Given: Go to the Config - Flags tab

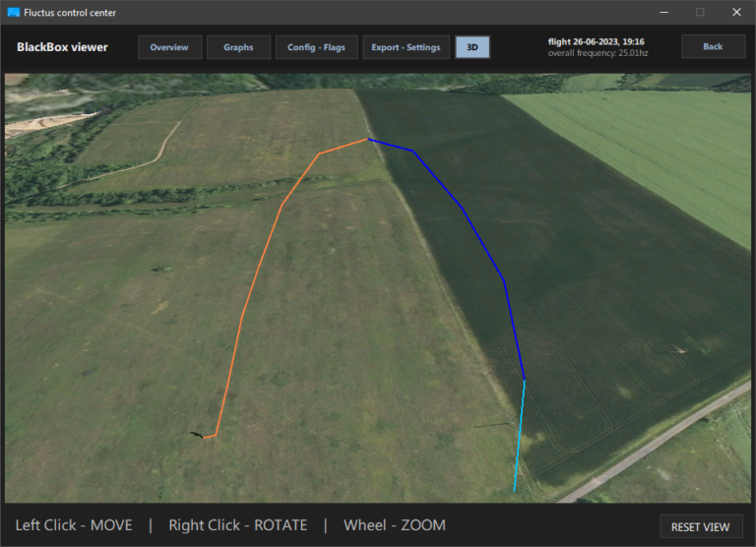Looking at the screenshot, I should [316, 47].
